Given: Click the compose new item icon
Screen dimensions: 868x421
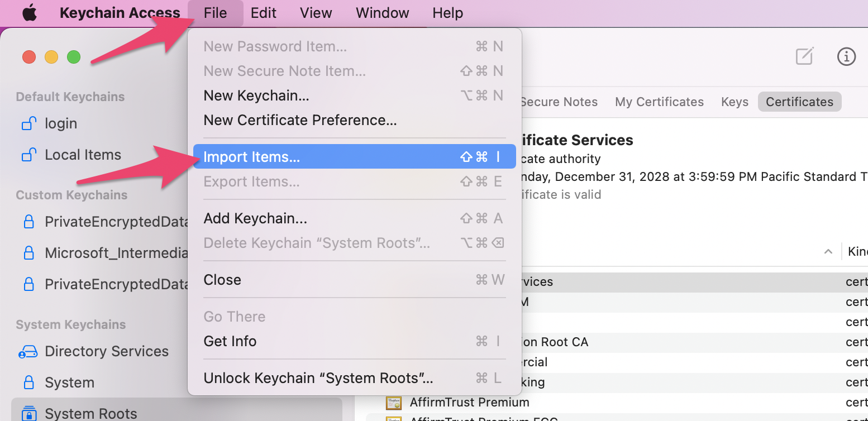Looking at the screenshot, I should [804, 56].
